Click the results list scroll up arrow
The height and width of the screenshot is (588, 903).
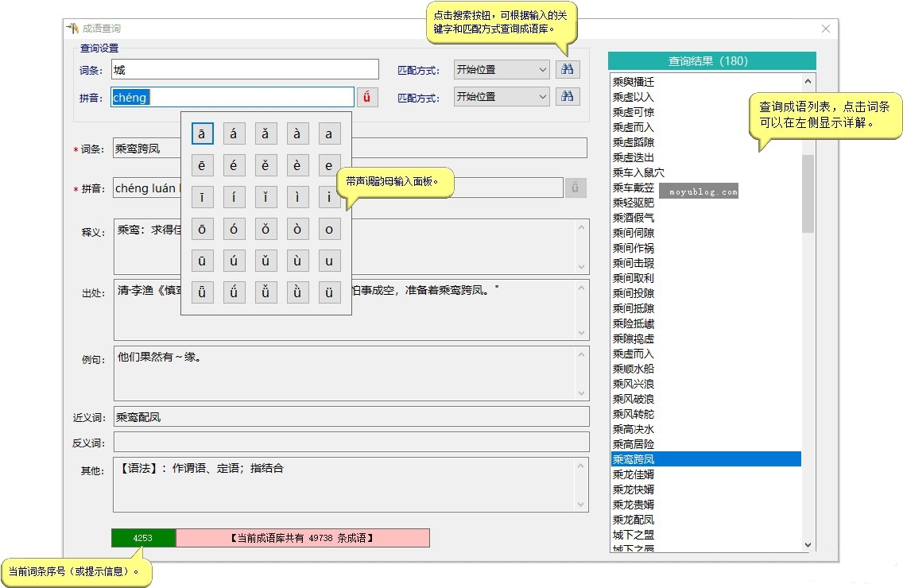(x=808, y=81)
